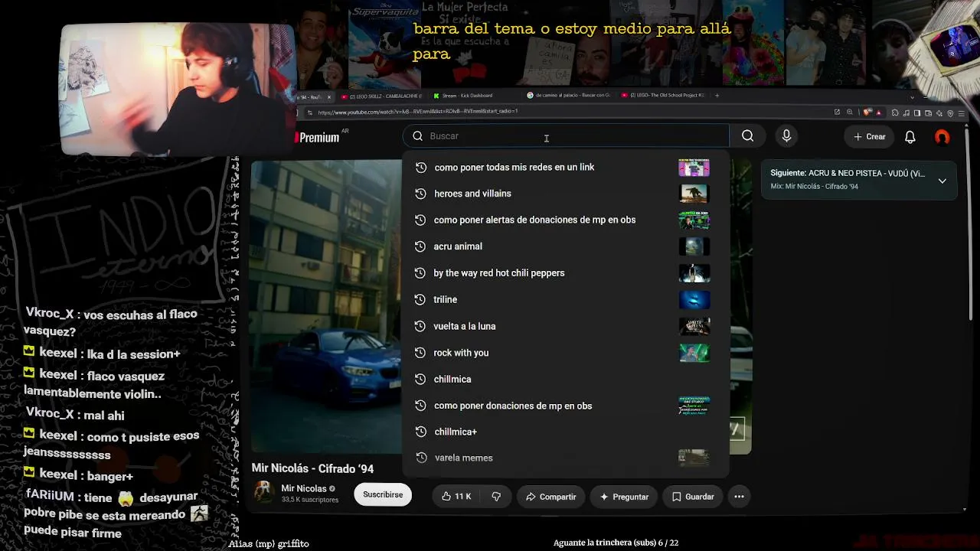The height and width of the screenshot is (551, 980).
Task: Close the active YouTube browser tab
Action: (329, 96)
